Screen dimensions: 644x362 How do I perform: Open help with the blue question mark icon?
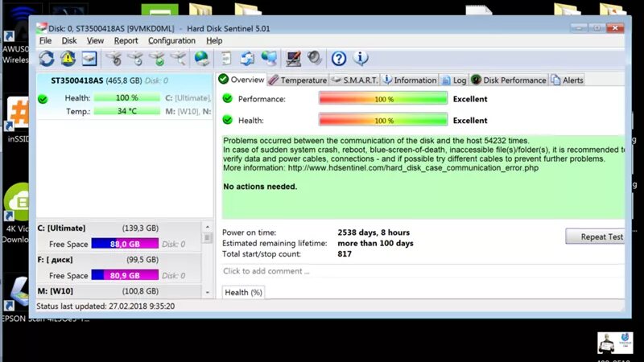339,59
